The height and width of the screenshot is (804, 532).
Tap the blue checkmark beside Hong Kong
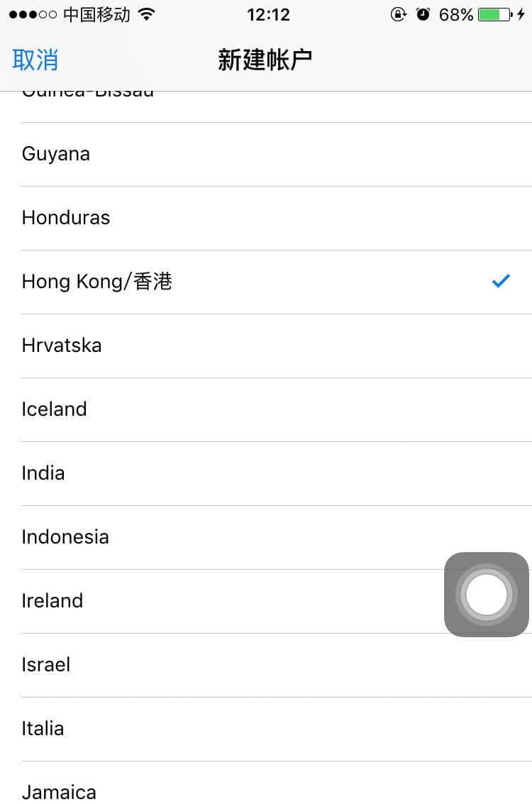point(501,281)
